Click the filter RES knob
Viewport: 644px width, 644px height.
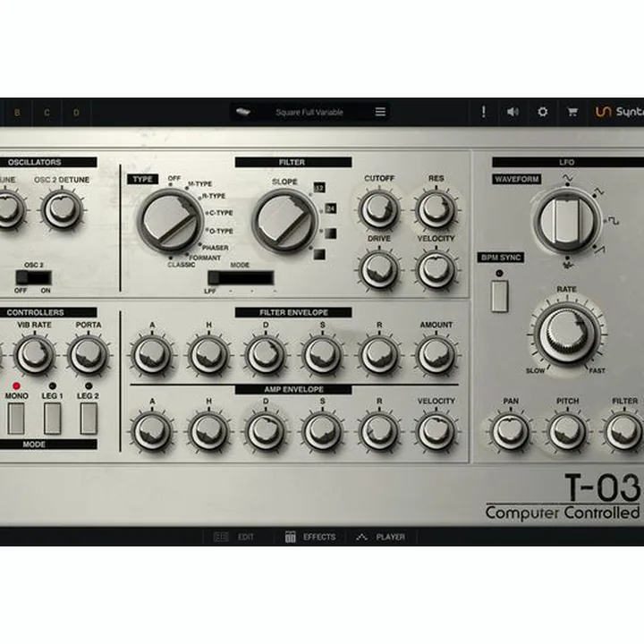click(x=436, y=209)
